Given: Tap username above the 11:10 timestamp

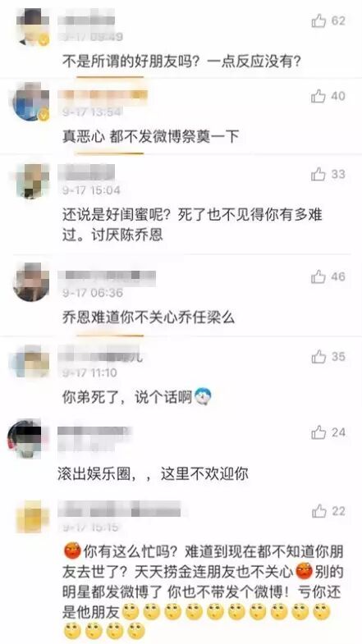Looking at the screenshot, I should (x=101, y=356).
